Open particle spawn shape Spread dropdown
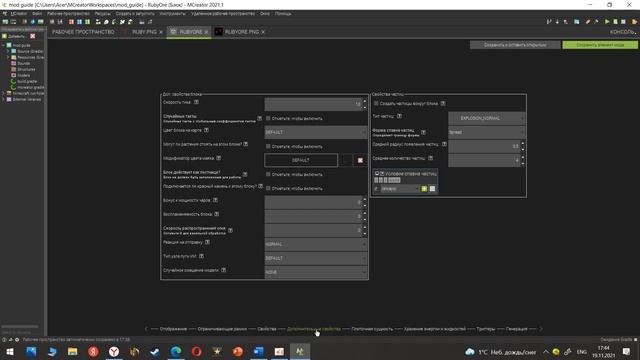 (x=487, y=132)
